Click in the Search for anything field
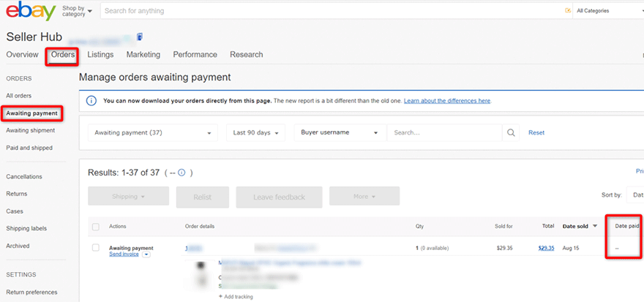644x302 pixels. (x=332, y=11)
